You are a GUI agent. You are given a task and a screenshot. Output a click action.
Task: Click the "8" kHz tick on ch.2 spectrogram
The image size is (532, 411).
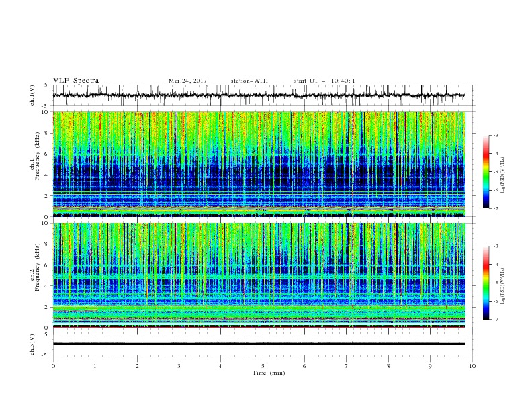[46, 244]
